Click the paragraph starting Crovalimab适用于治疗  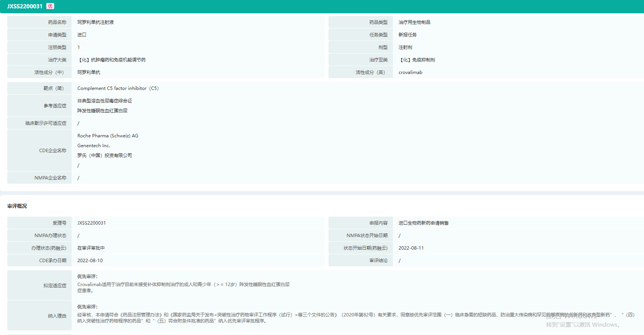tap(184, 288)
